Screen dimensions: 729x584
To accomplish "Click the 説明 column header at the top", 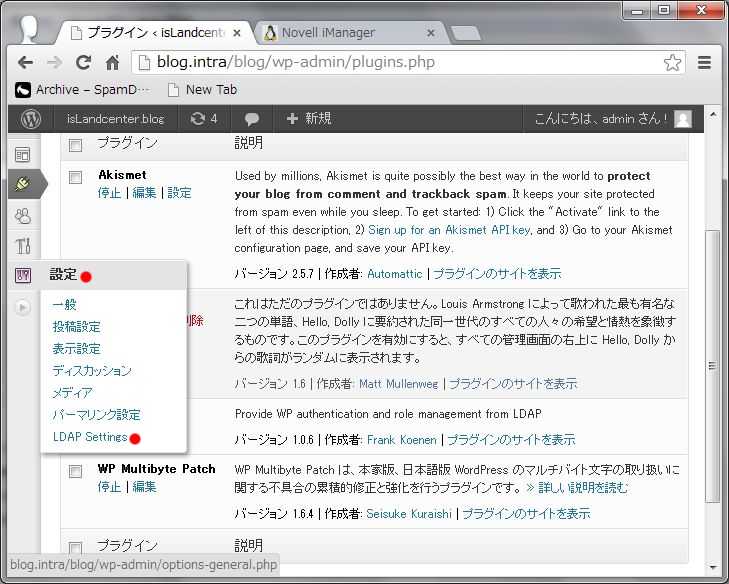I will tap(249, 143).
